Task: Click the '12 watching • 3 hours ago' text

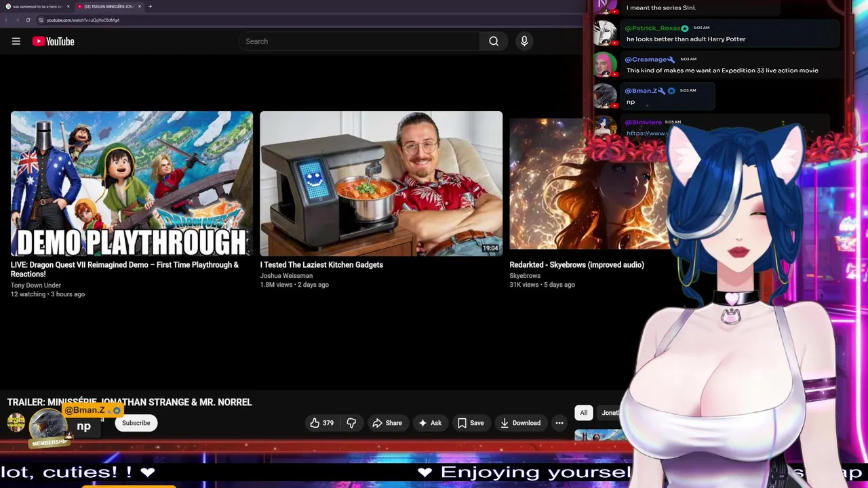Action: 47,294
